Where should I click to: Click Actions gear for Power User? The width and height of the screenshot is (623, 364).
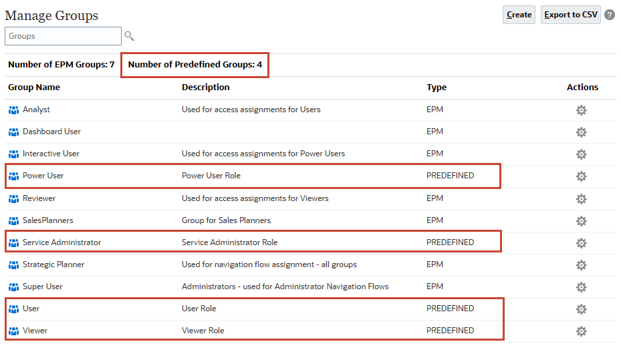[x=581, y=176]
